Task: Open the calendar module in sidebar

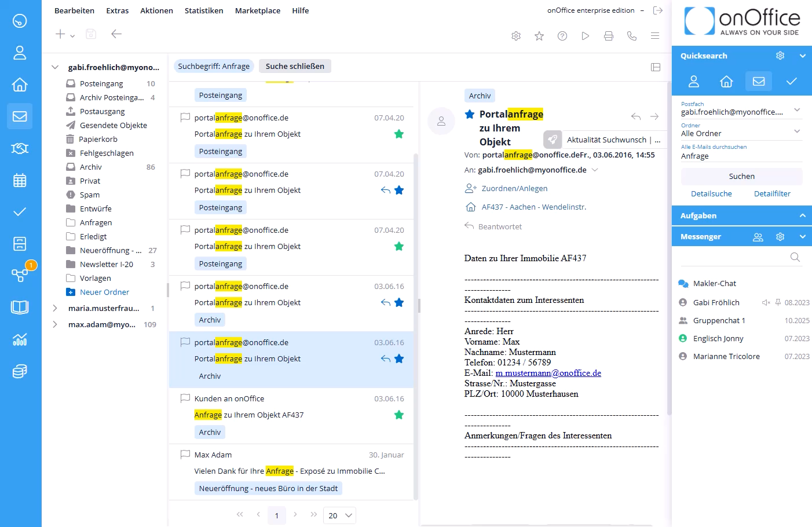Action: (x=20, y=180)
